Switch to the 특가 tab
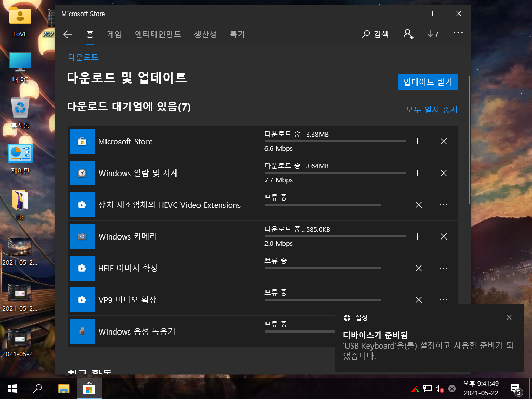 pos(237,34)
